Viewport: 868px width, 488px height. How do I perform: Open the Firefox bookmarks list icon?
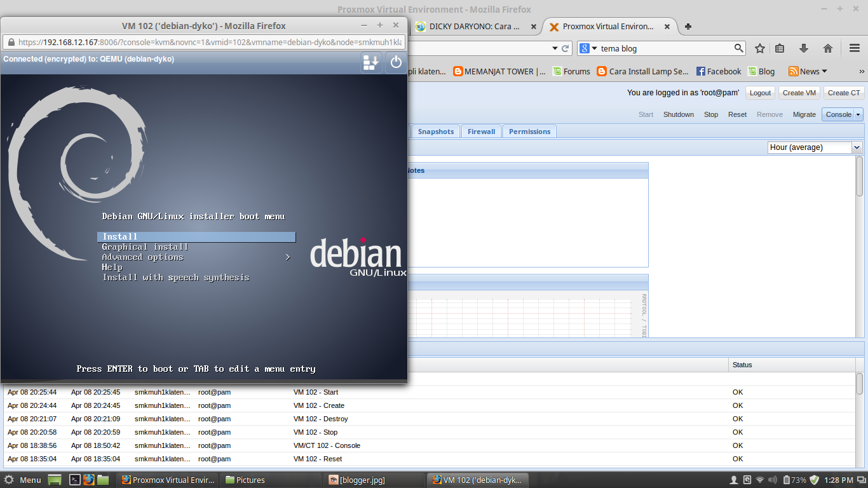pyautogui.click(x=780, y=48)
